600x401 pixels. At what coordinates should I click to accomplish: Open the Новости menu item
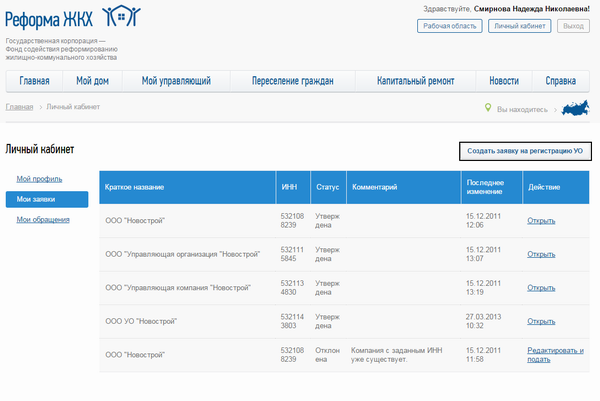[x=504, y=81]
